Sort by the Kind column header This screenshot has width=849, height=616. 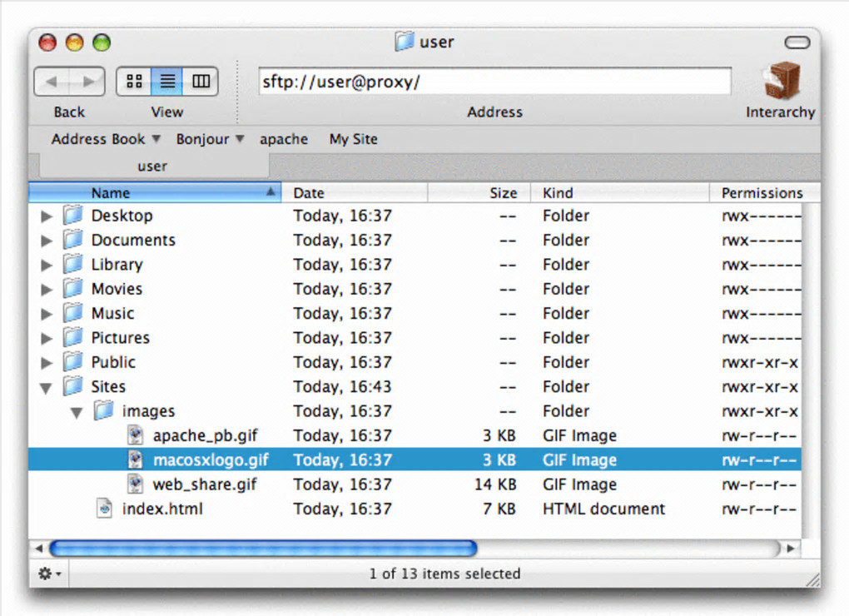tap(620, 192)
